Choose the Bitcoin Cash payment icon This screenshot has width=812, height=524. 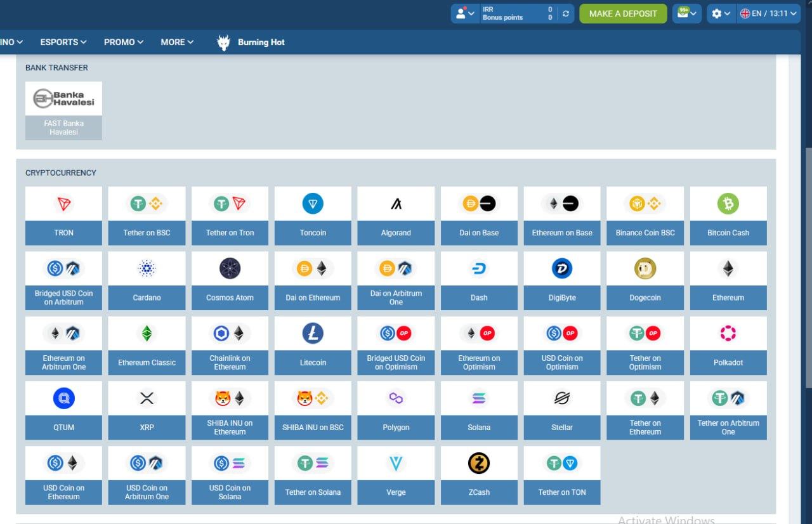728,204
